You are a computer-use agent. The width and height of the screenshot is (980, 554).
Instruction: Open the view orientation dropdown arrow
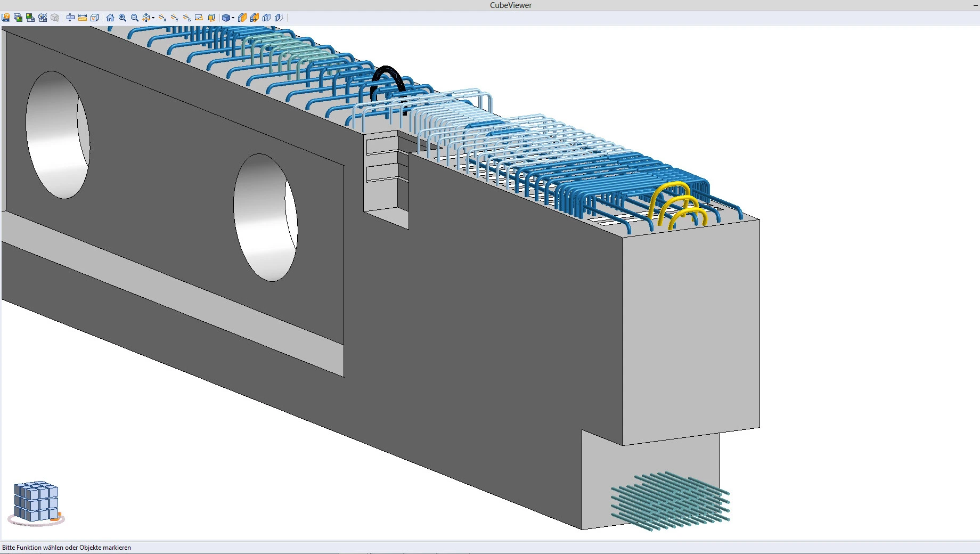coord(153,18)
